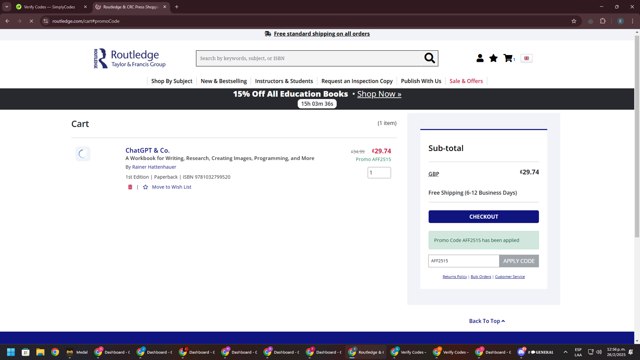
Task: Click the Routledge logo
Action: click(130, 58)
